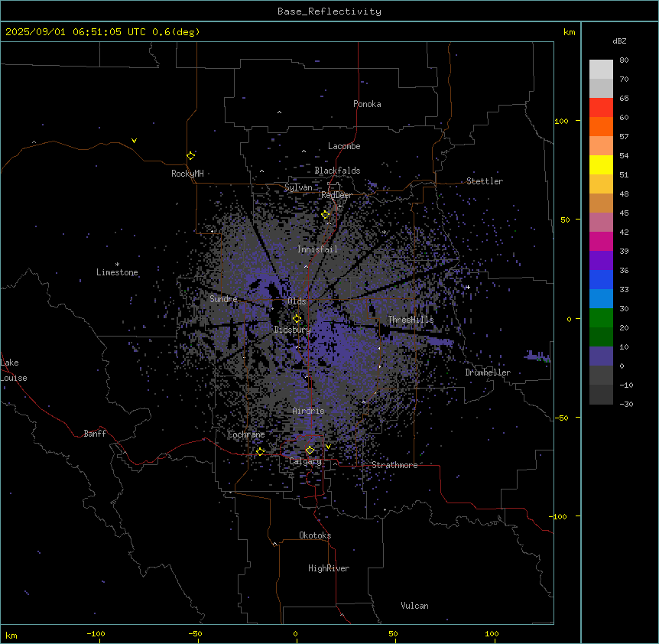The image size is (659, 644).
Task: Click the RockyMH map label
Action: (187, 174)
